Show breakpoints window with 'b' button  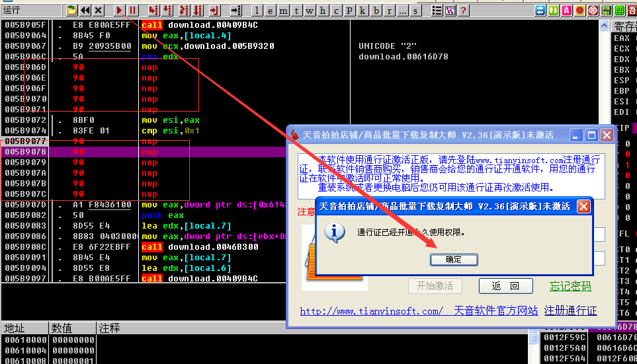(376, 11)
